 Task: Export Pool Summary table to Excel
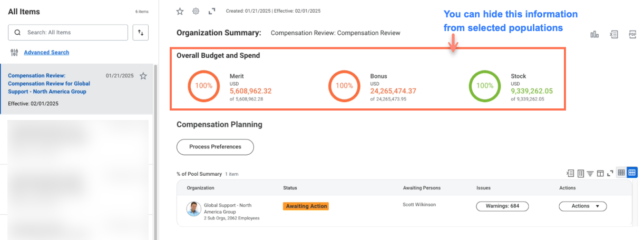(x=570, y=173)
